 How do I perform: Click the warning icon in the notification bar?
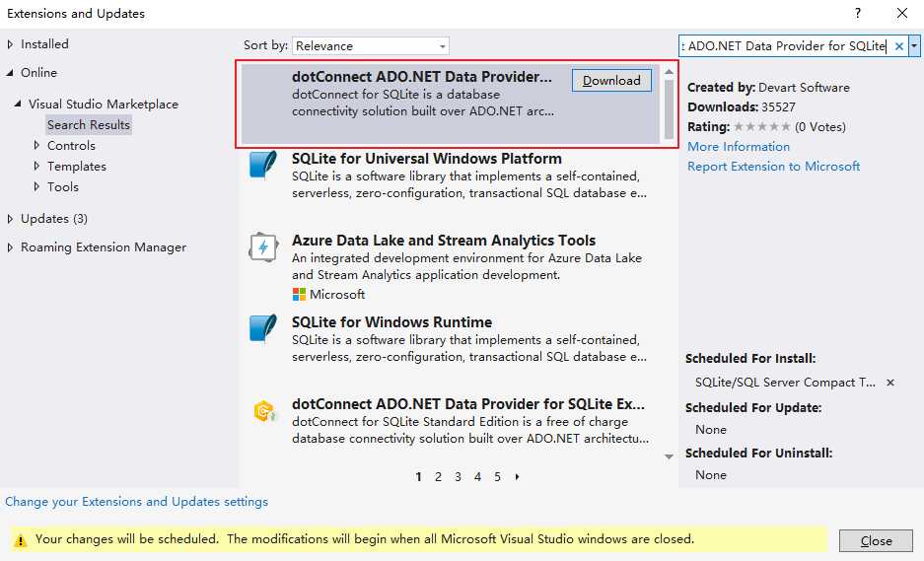20,540
